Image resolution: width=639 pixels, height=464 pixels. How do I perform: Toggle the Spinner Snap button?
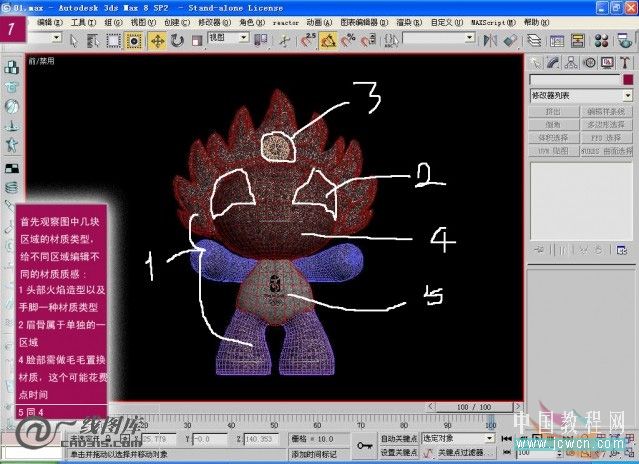(x=368, y=40)
